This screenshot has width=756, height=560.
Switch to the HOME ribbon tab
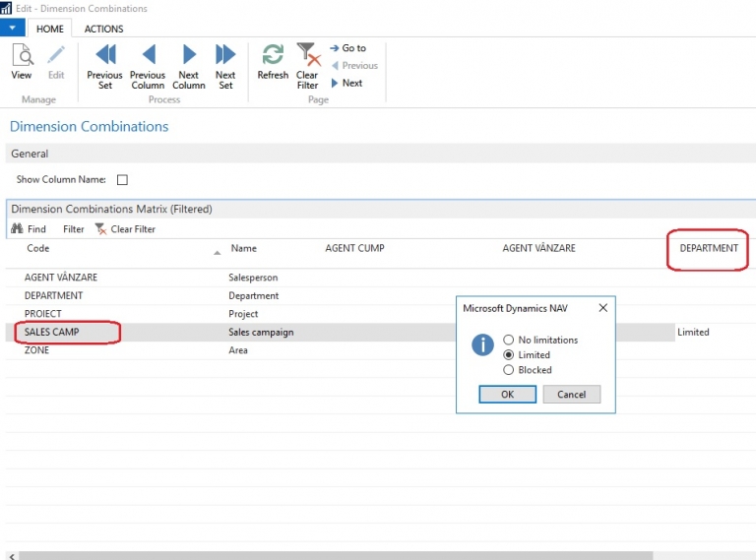[49, 29]
